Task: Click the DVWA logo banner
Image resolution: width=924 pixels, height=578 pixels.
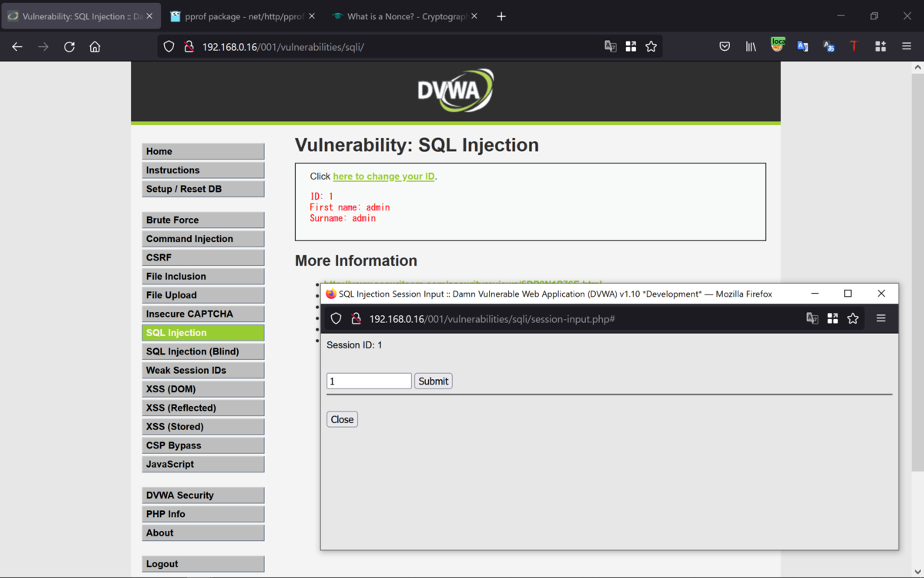Action: pos(456,90)
